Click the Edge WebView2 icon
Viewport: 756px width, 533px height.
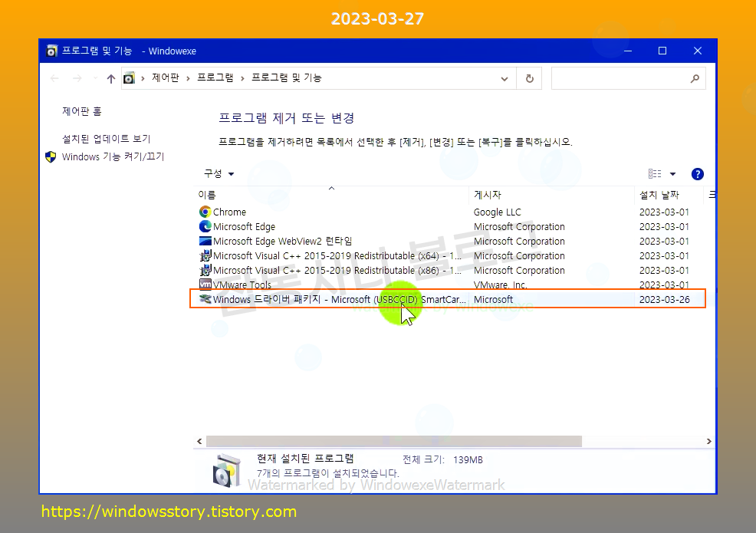(205, 241)
